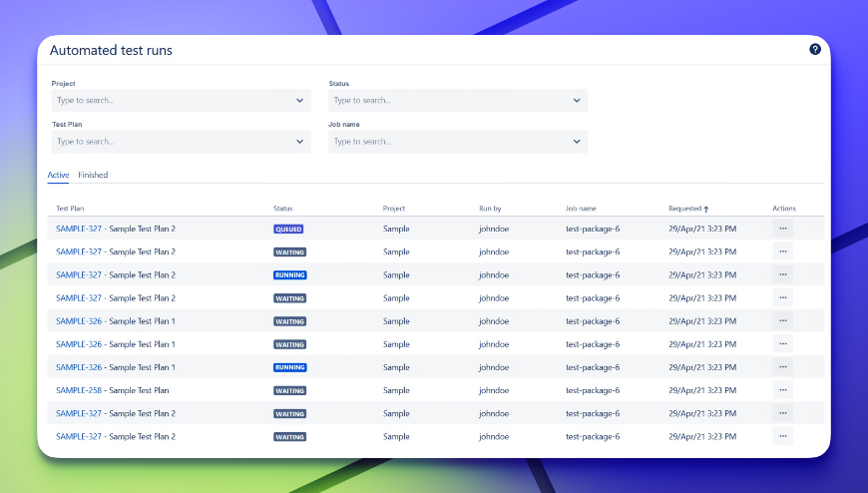Select '29/Apr/21 3:23 PM' in SAMPLE-258 row
The image size is (868, 493).
click(x=702, y=390)
